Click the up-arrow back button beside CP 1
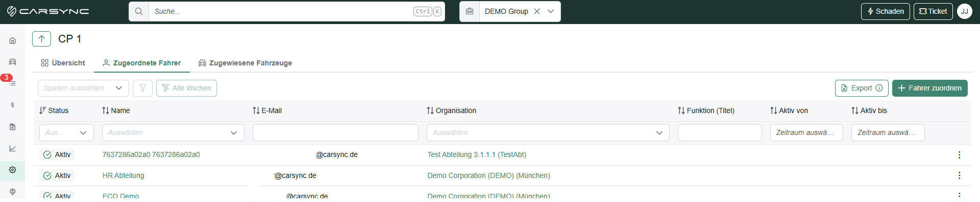The image size is (980, 202). coord(41,39)
